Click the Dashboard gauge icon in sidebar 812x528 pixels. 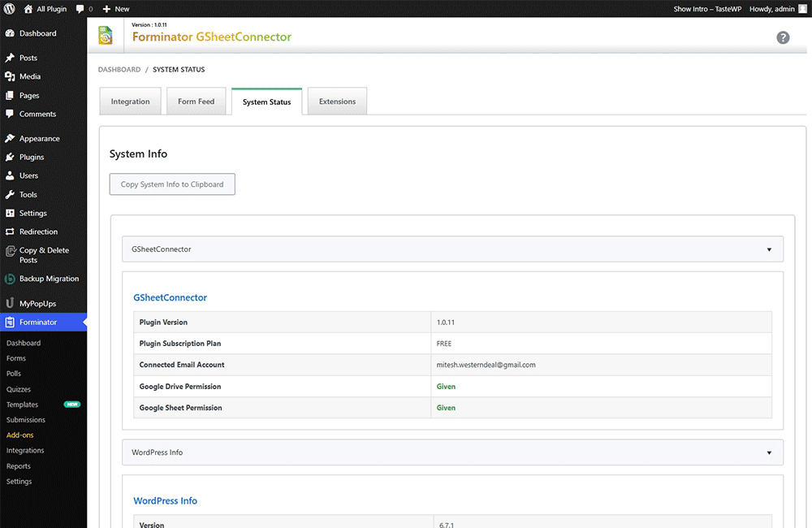10,33
